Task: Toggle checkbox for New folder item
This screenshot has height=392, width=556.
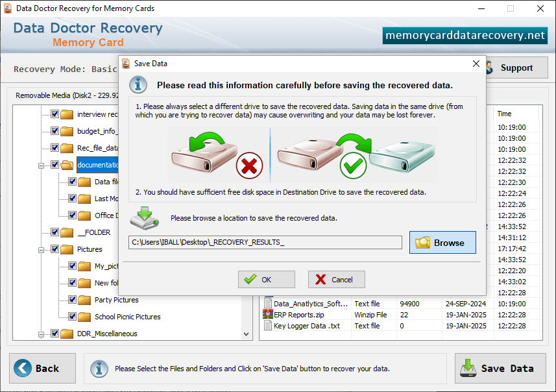Action: pos(72,283)
